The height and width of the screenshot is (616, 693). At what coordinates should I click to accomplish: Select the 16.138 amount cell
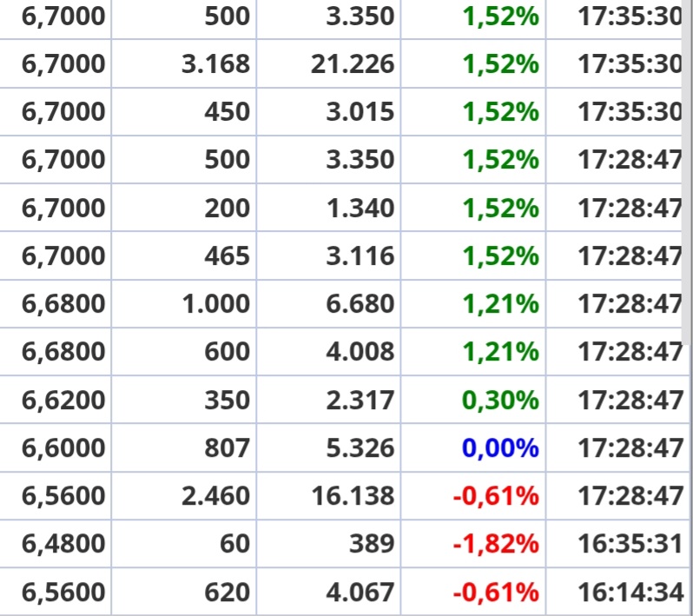(352, 496)
